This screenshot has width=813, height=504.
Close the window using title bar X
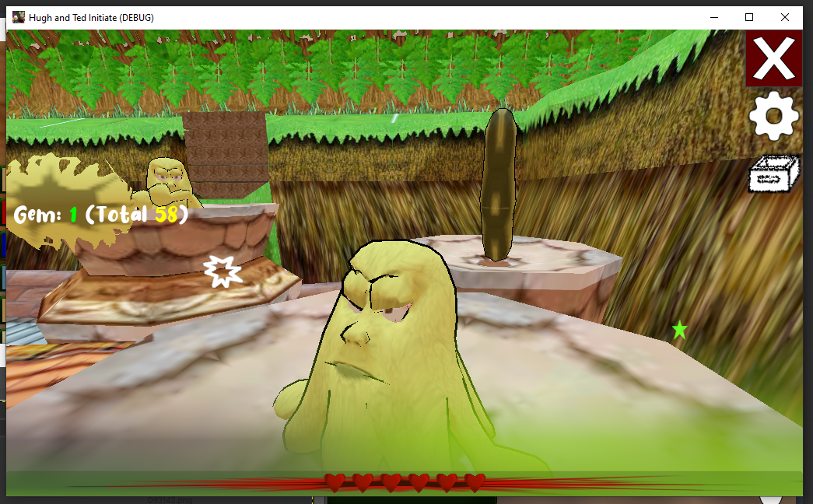tap(785, 17)
